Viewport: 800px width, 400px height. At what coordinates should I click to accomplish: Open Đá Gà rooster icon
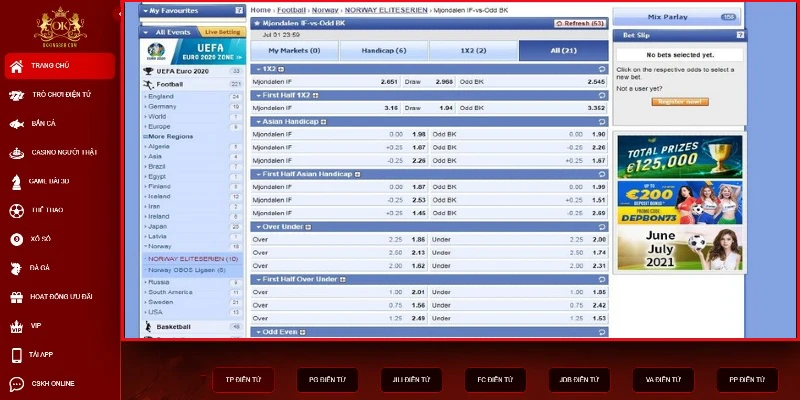click(17, 268)
